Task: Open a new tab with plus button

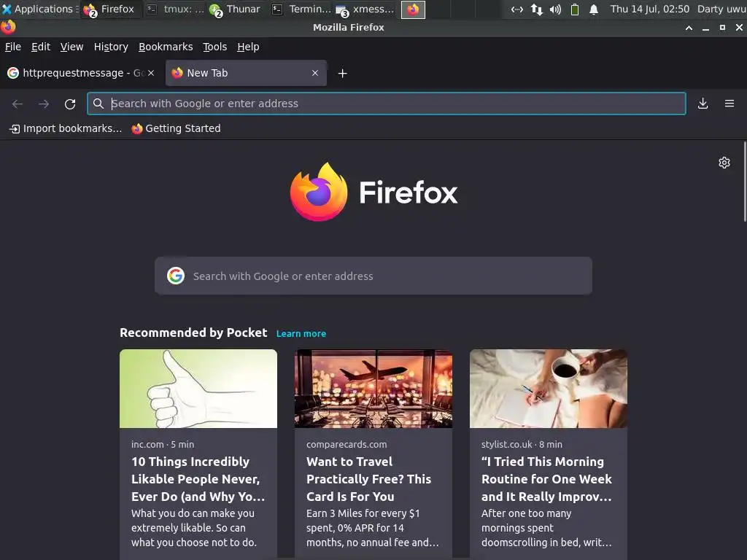Action: pos(342,74)
